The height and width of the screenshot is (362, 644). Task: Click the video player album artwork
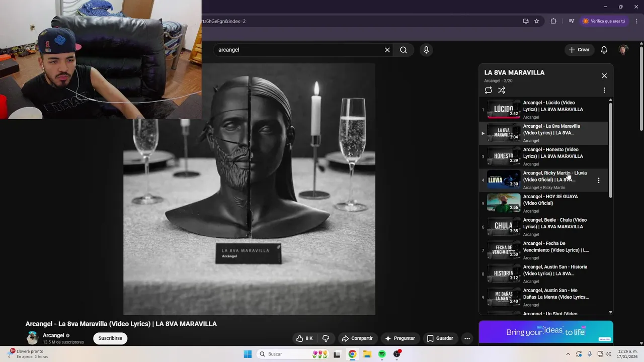click(249, 189)
